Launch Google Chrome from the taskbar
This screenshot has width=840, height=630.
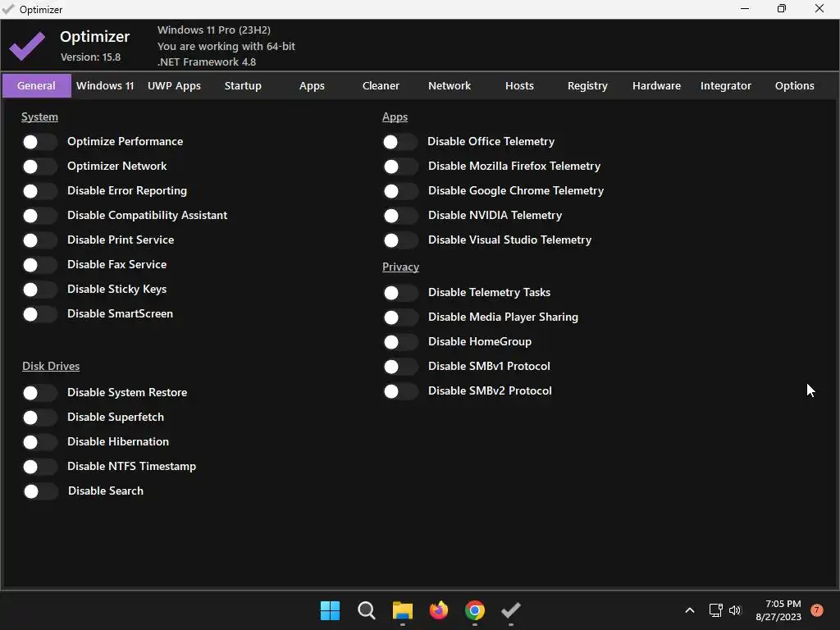point(475,610)
